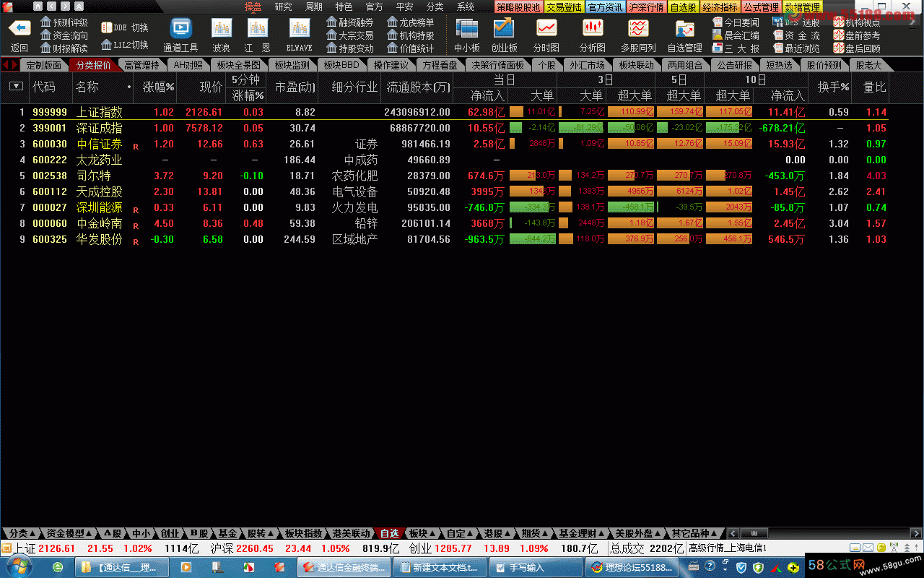Image resolution: width=924 pixels, height=578 pixels.
Task: Switch to the 公告研报 tab
Action: [x=735, y=65]
